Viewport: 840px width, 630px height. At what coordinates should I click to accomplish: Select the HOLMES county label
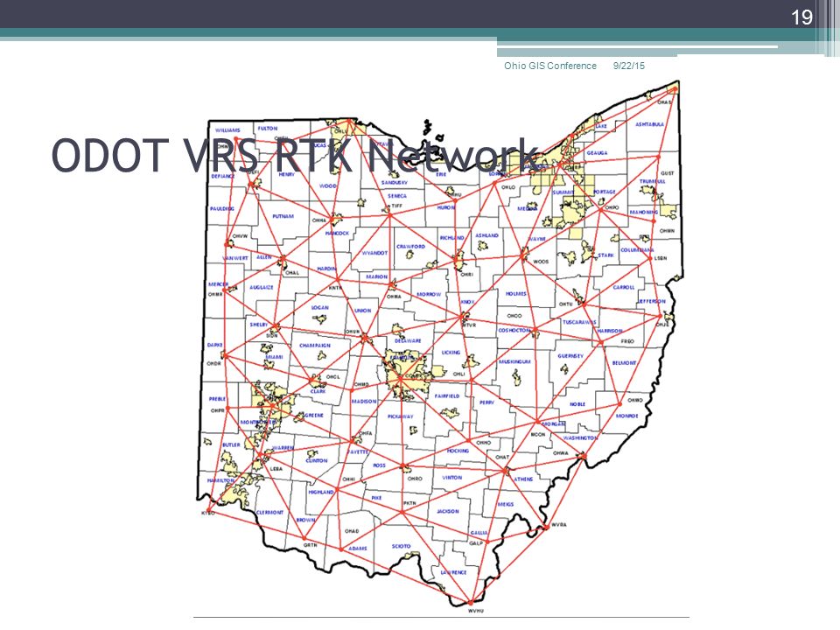point(516,294)
